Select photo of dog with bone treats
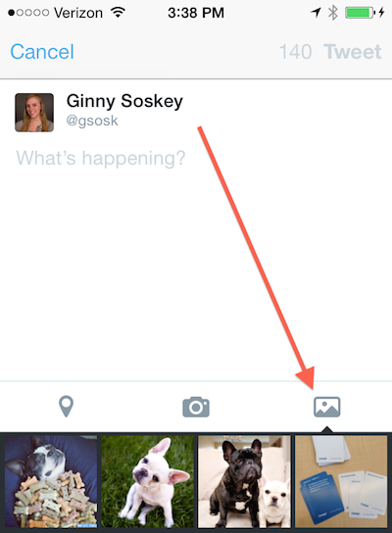Viewport: 392px width, 533px height. pyautogui.click(x=51, y=482)
